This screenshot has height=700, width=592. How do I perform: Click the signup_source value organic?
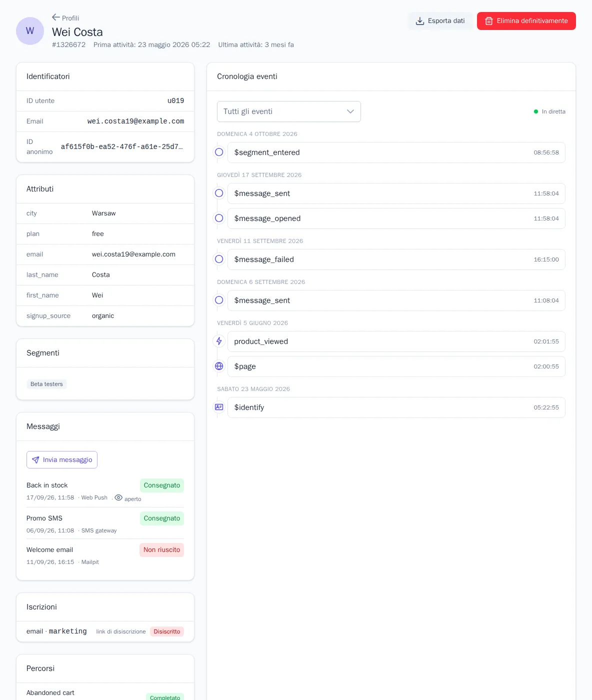(103, 316)
